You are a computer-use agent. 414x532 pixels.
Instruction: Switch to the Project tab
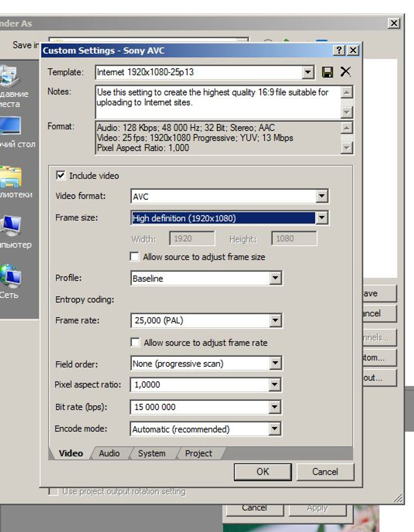(x=198, y=453)
